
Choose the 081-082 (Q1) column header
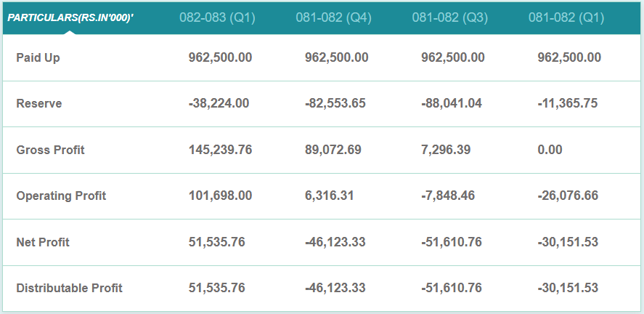[566, 17]
